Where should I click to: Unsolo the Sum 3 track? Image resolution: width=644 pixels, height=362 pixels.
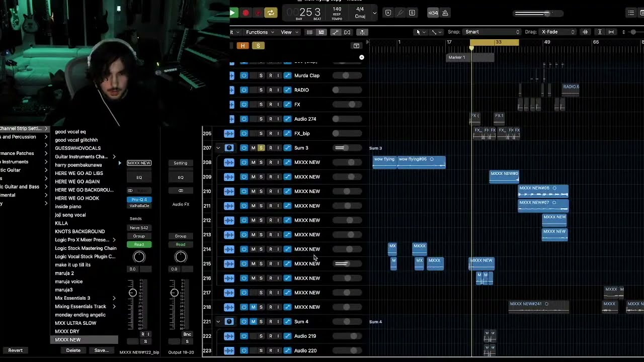click(x=261, y=148)
